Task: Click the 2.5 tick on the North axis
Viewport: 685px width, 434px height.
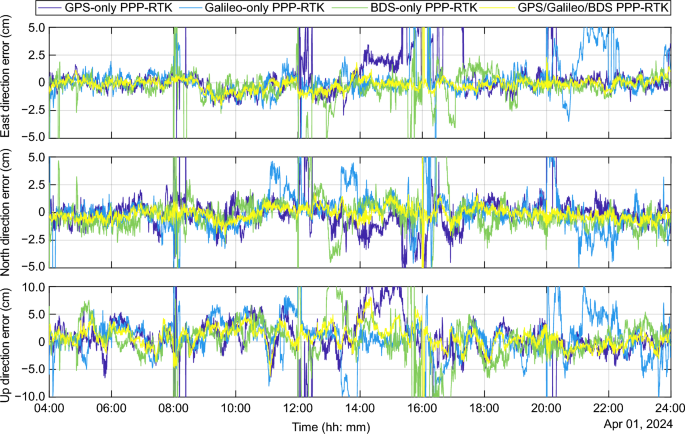Action: pos(38,185)
